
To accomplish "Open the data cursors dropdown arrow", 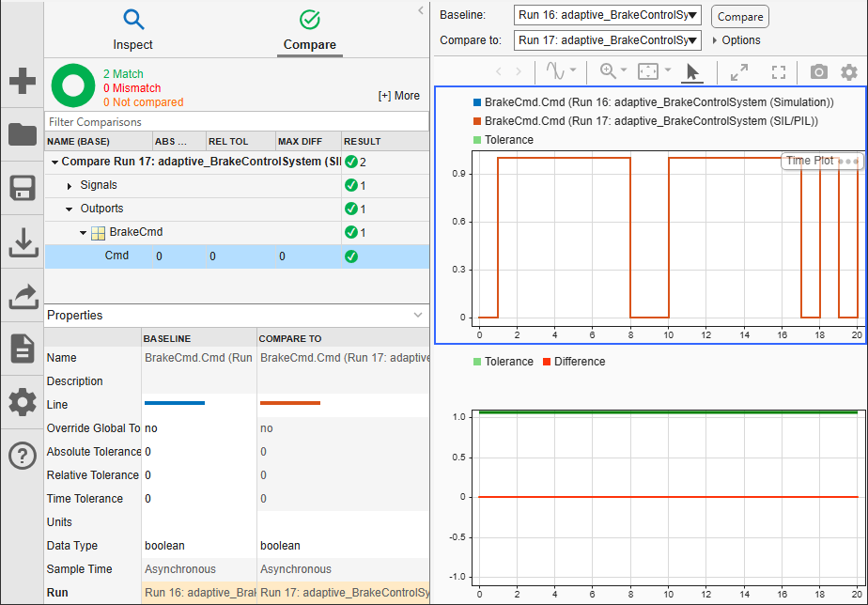I will click(573, 70).
